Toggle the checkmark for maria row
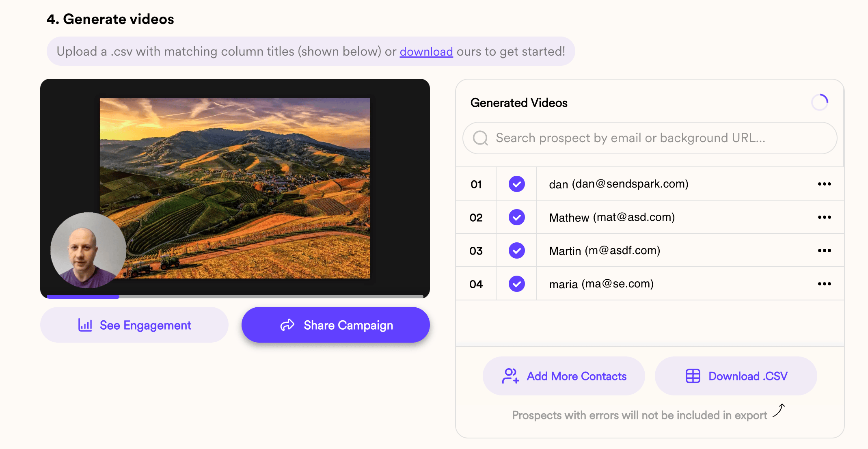This screenshot has width=868, height=449. click(x=517, y=284)
